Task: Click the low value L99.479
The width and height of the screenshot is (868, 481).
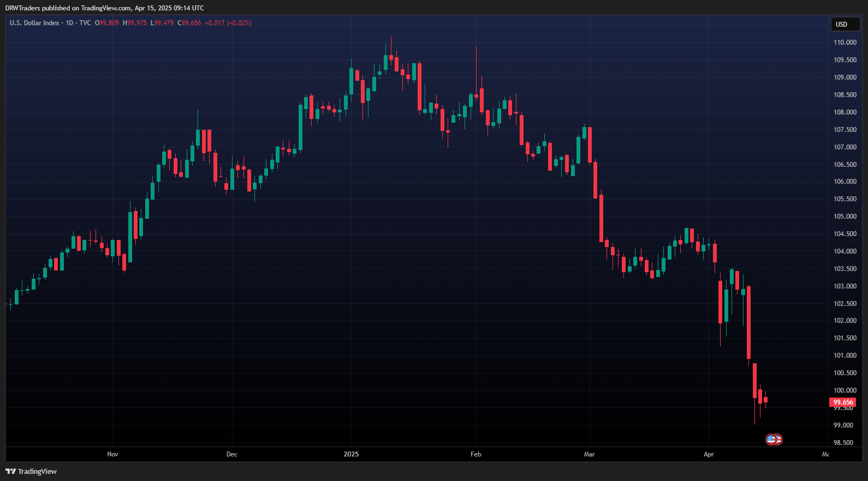Action: tap(162, 23)
